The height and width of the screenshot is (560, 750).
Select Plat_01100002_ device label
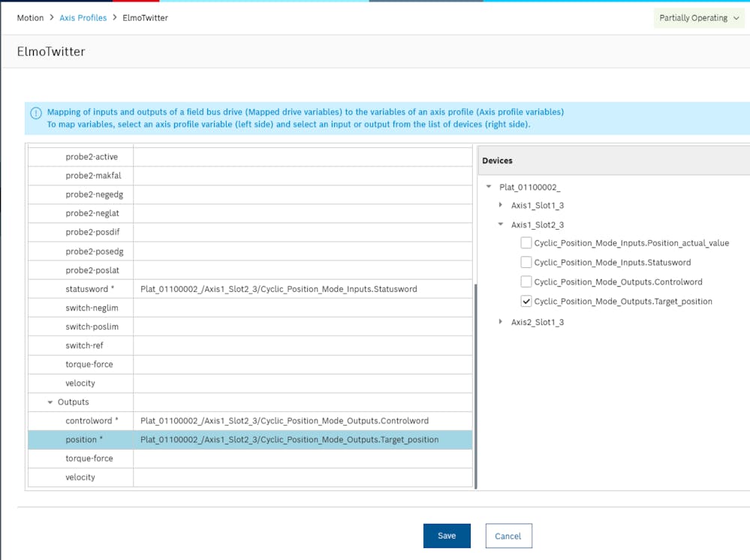529,187
